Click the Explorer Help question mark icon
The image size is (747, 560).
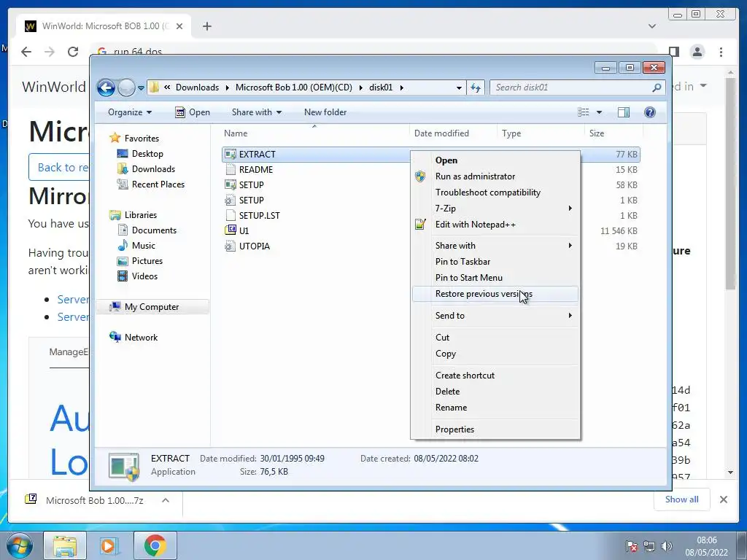[x=650, y=112]
